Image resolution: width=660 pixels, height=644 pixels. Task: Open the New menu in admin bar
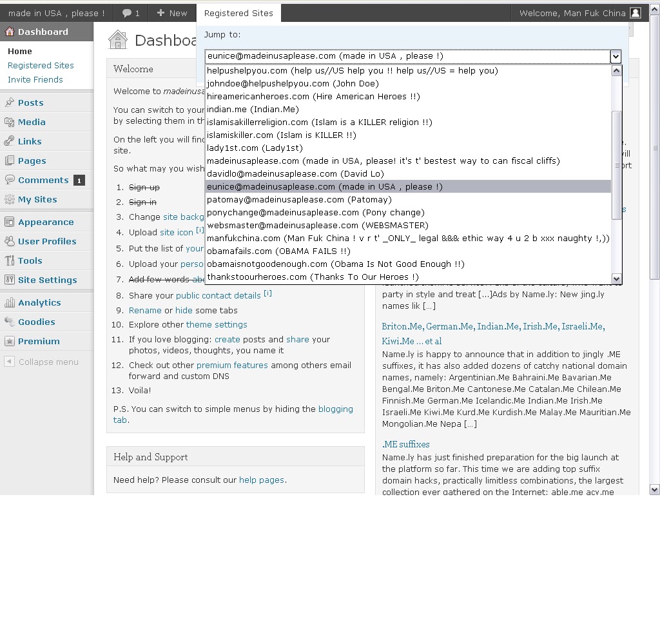point(172,13)
